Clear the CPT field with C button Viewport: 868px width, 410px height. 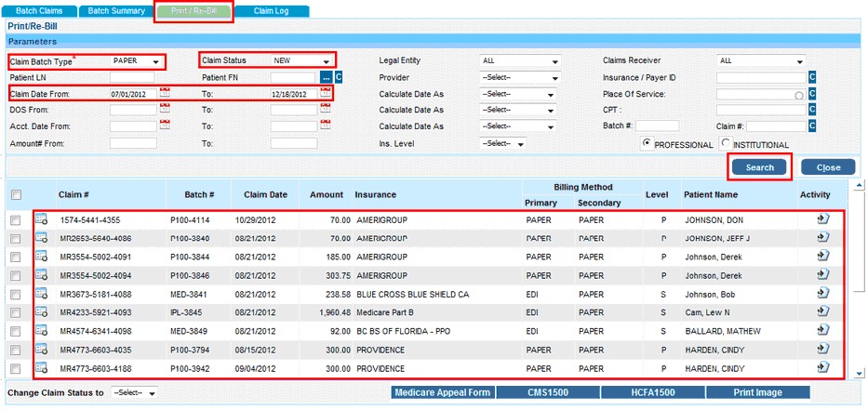tap(811, 111)
